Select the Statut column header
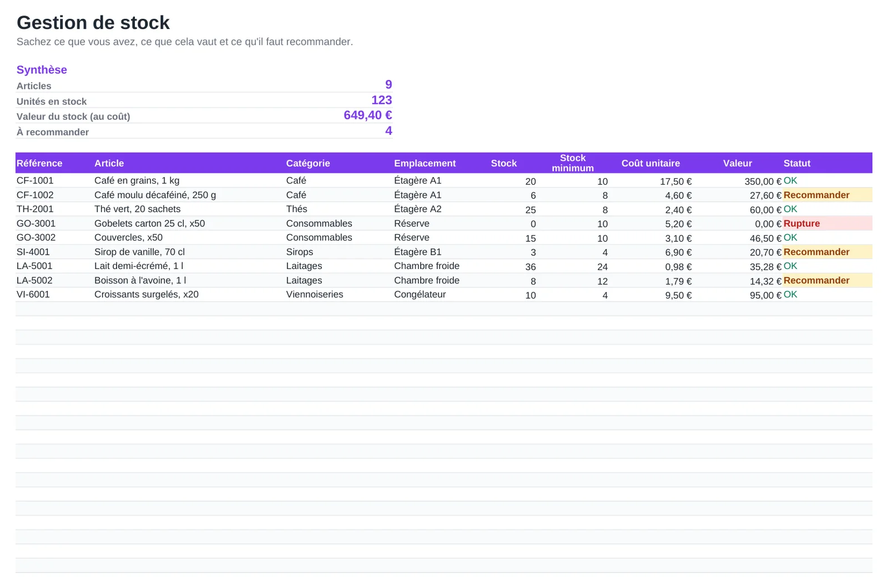 pos(797,163)
